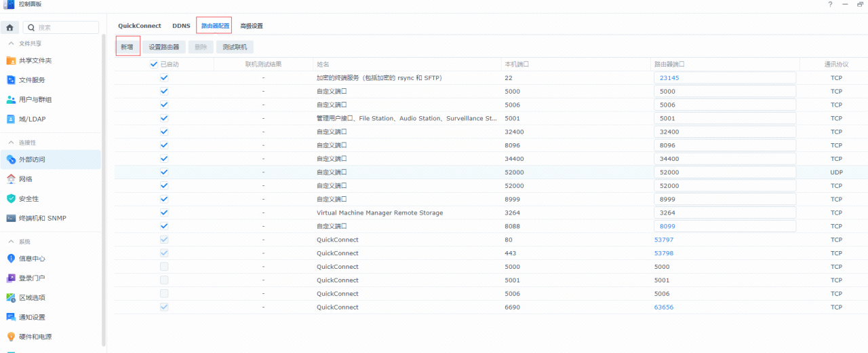Select the UDP protocol cell for port 52000
The height and width of the screenshot is (353, 868).
tap(836, 172)
